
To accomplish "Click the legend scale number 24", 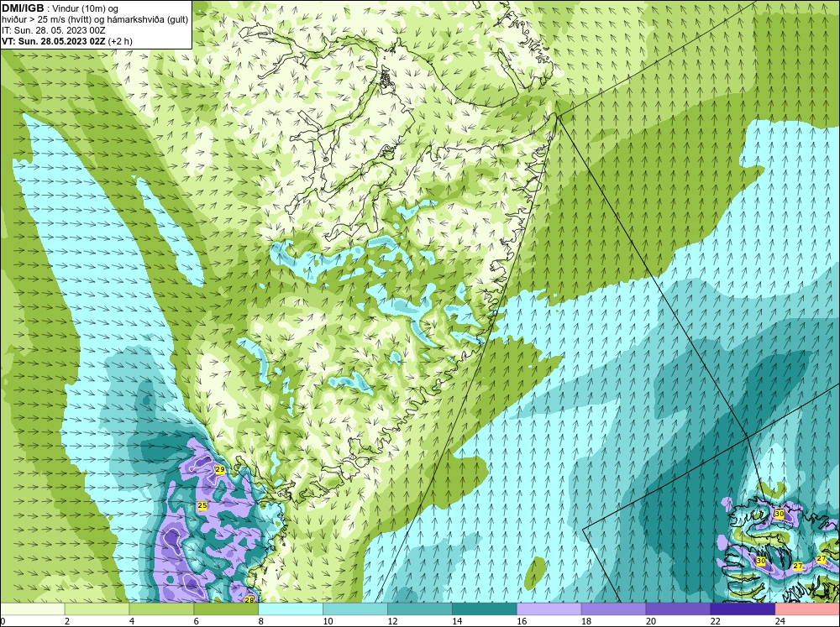I will [x=780, y=621].
